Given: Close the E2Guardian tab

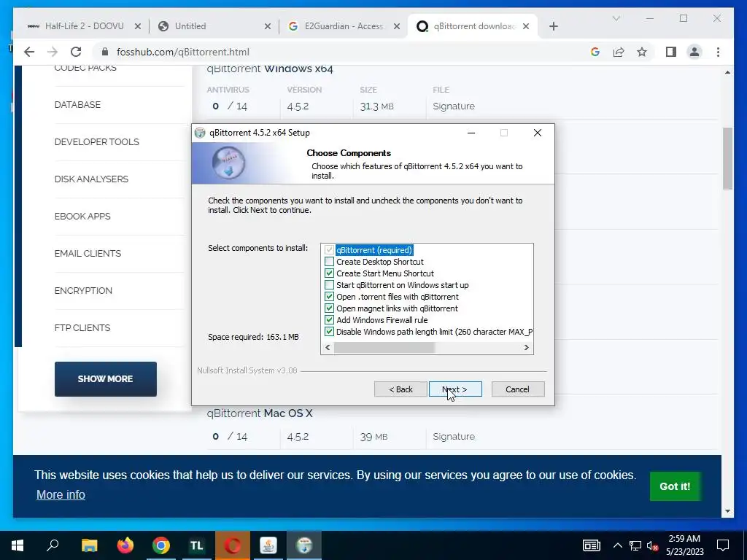Looking at the screenshot, I should coord(396,26).
